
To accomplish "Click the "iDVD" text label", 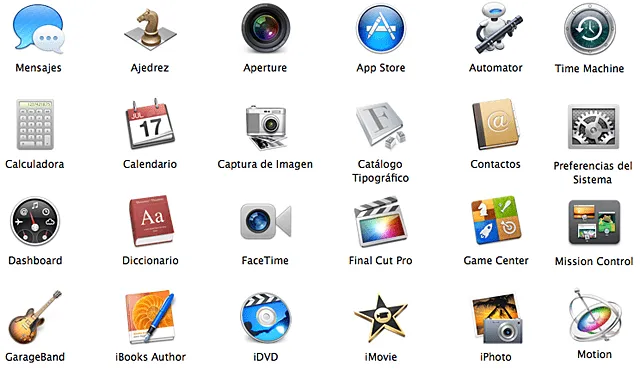I will [266, 357].
